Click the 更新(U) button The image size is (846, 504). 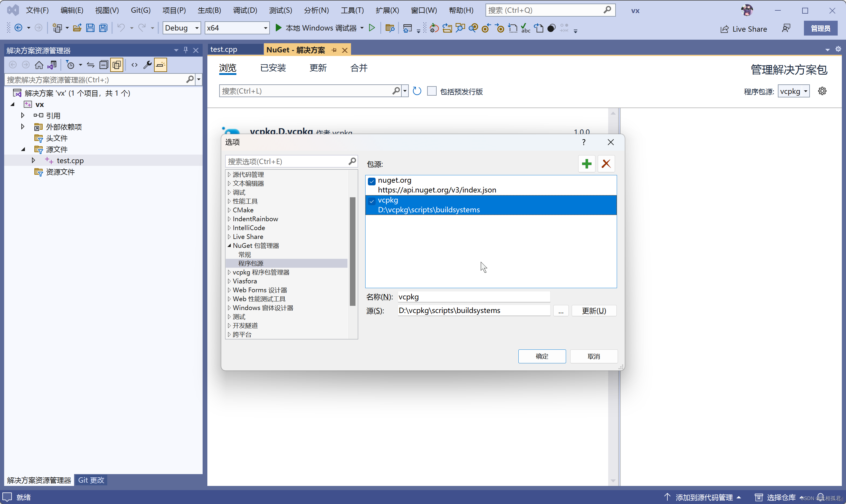pyautogui.click(x=594, y=311)
